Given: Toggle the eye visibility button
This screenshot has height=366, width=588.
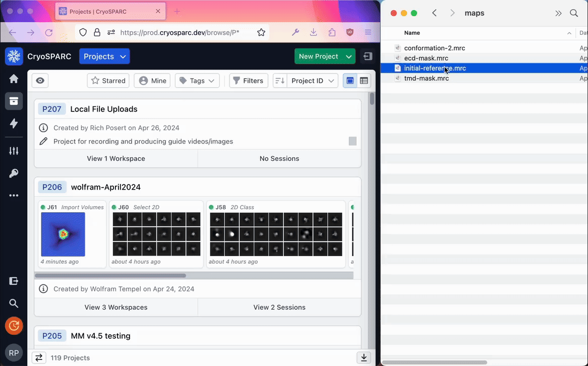Looking at the screenshot, I should pyautogui.click(x=40, y=81).
